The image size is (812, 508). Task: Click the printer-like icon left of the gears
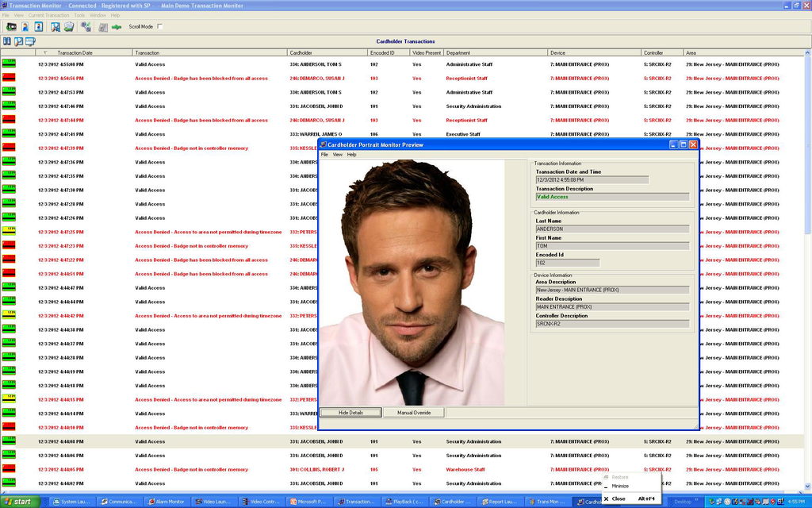pos(69,27)
